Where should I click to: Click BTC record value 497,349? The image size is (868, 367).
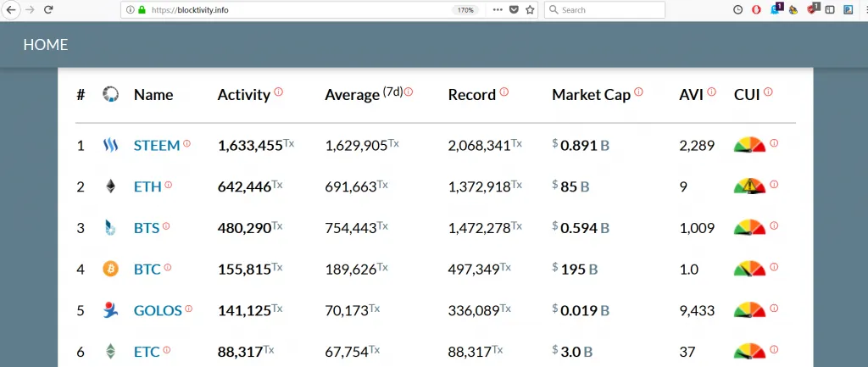pyautogui.click(x=474, y=269)
